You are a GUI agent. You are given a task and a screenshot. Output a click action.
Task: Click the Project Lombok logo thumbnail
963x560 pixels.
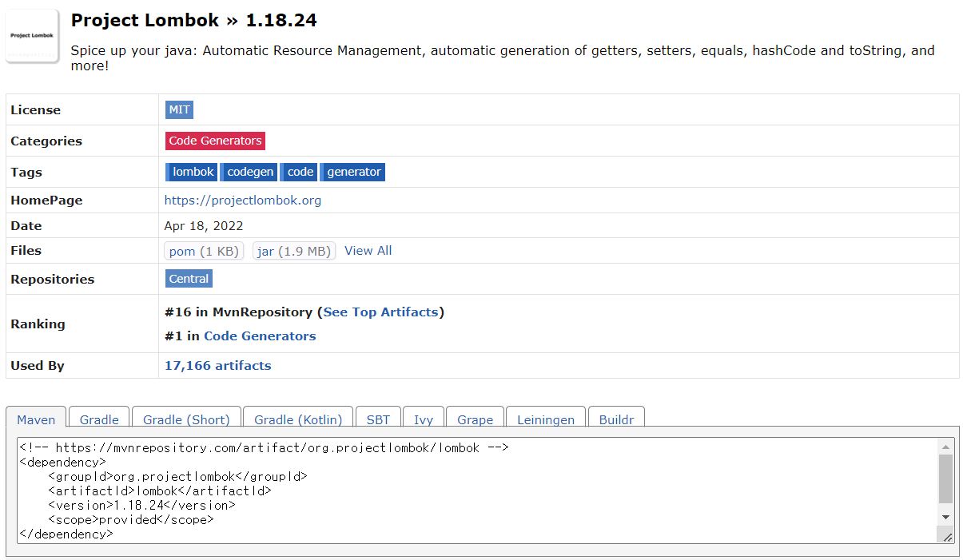click(x=32, y=36)
